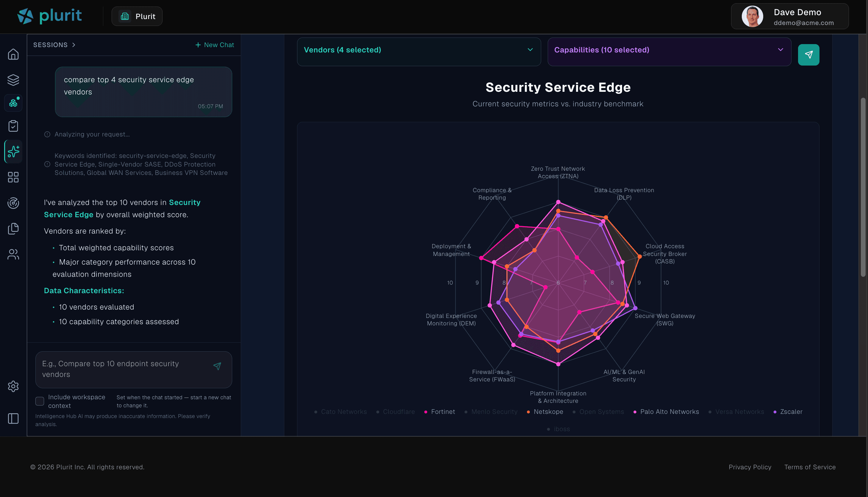Open the radar target sidebar icon
This screenshot has height=497, width=868.
pos(13,203)
